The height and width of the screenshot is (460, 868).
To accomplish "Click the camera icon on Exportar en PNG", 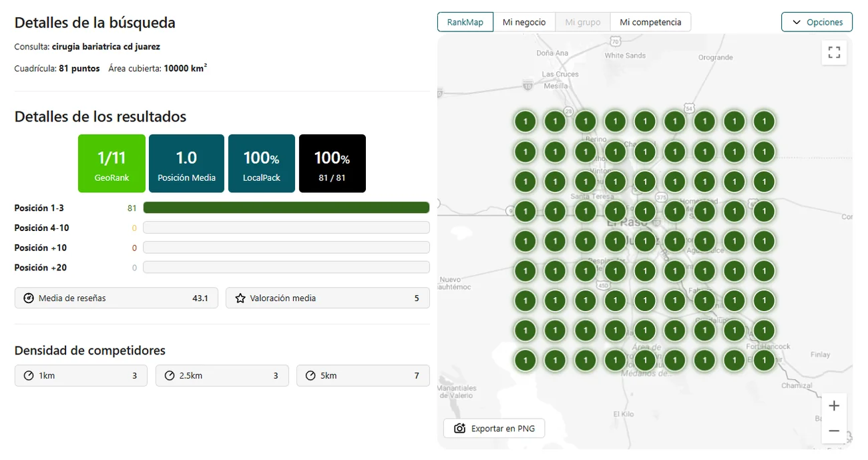I will tap(459, 429).
